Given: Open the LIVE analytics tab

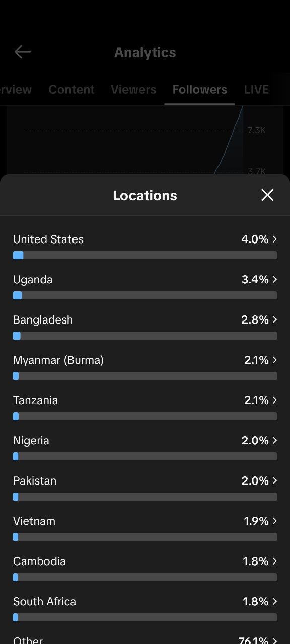Looking at the screenshot, I should (256, 90).
